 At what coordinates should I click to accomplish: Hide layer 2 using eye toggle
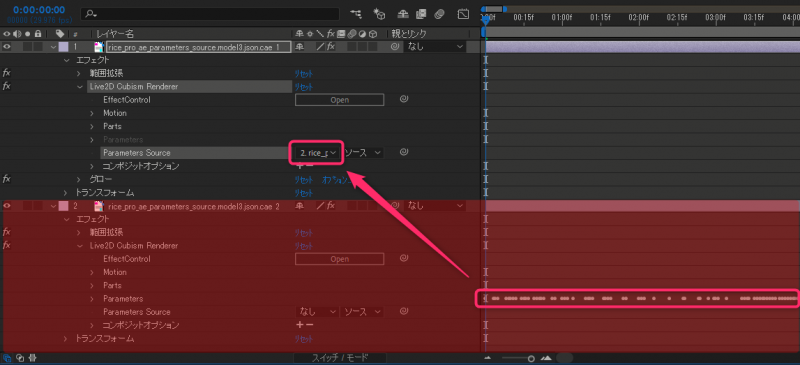(7, 206)
